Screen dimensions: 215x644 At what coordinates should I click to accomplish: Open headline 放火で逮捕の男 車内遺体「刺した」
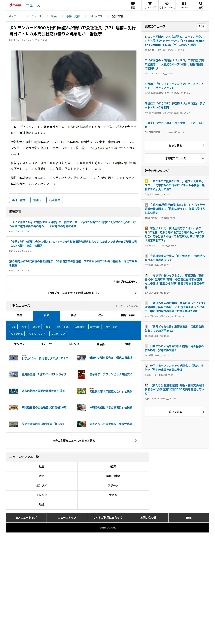tap(43, 424)
